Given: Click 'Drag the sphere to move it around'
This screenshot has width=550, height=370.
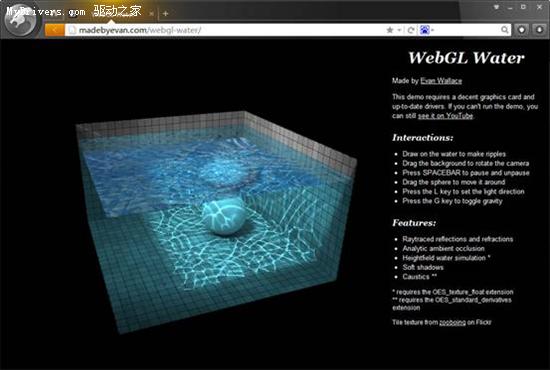Looking at the screenshot, I should pyautogui.click(x=454, y=182).
